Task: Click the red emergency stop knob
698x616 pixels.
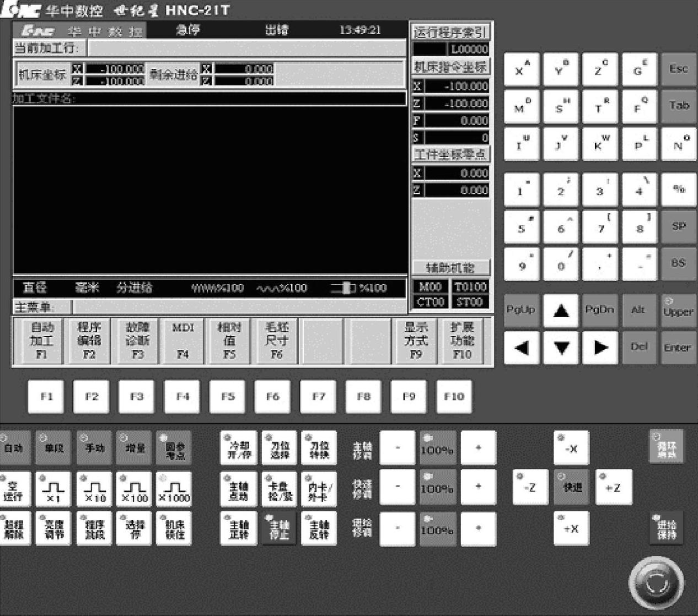Action: pyautogui.click(x=656, y=583)
